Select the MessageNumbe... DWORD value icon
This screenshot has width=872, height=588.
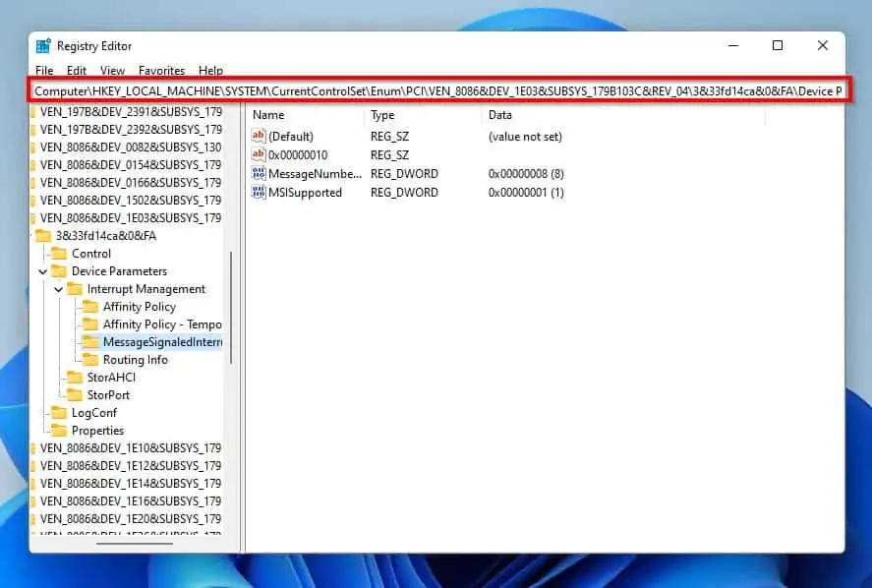259,174
